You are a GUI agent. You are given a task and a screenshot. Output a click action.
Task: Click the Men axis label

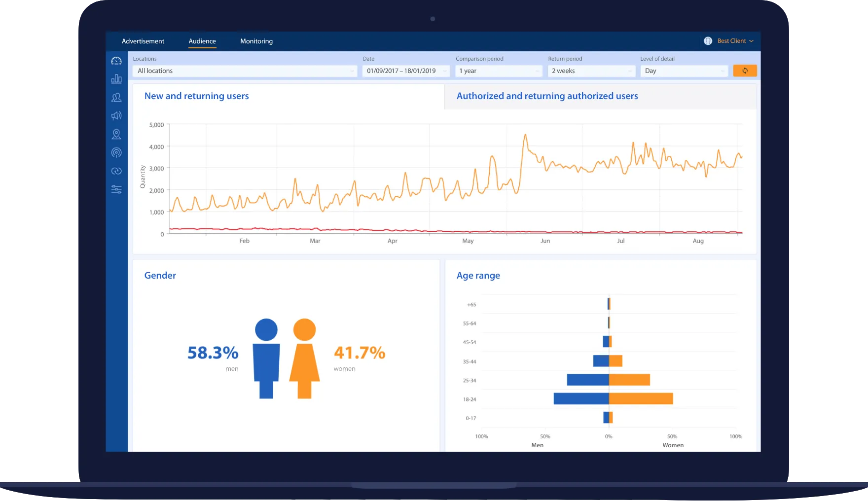(538, 445)
